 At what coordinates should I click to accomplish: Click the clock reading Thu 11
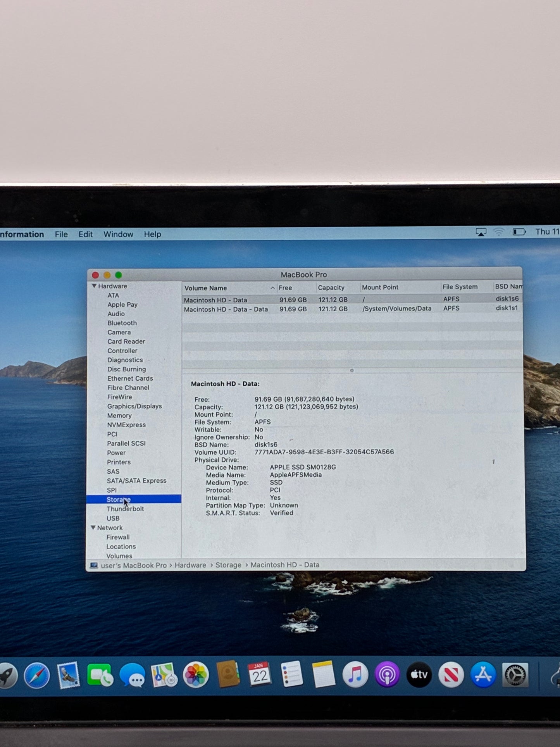[547, 231]
